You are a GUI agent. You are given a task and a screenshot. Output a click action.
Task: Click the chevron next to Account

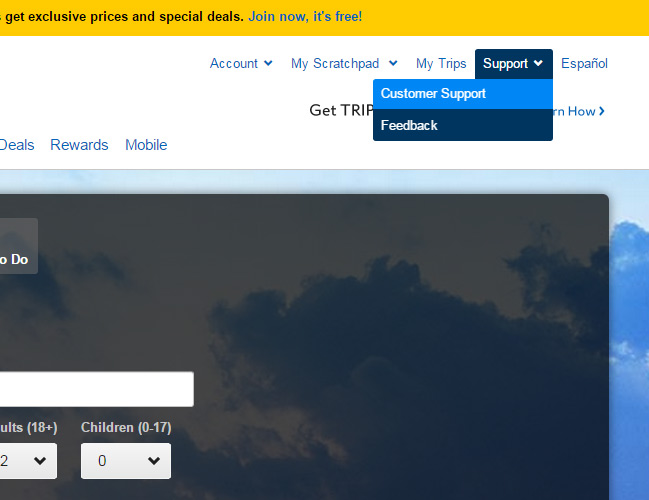pyautogui.click(x=268, y=63)
